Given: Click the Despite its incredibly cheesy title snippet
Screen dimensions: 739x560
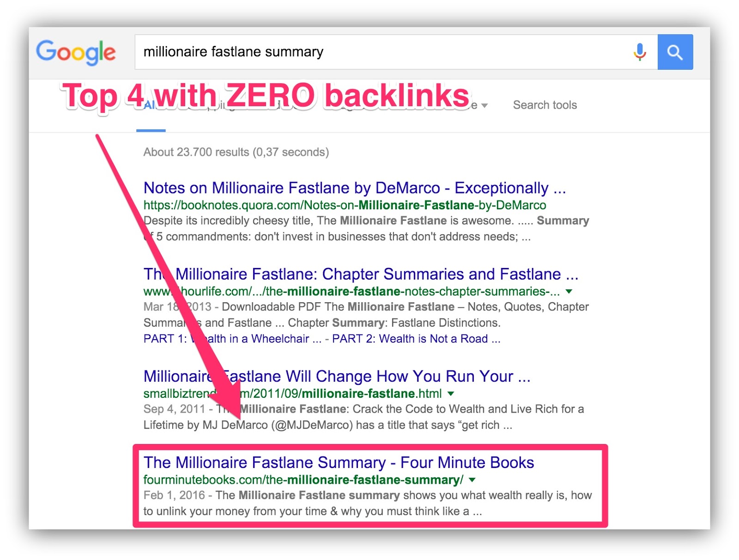Looking at the screenshot, I should pyautogui.click(x=366, y=220).
